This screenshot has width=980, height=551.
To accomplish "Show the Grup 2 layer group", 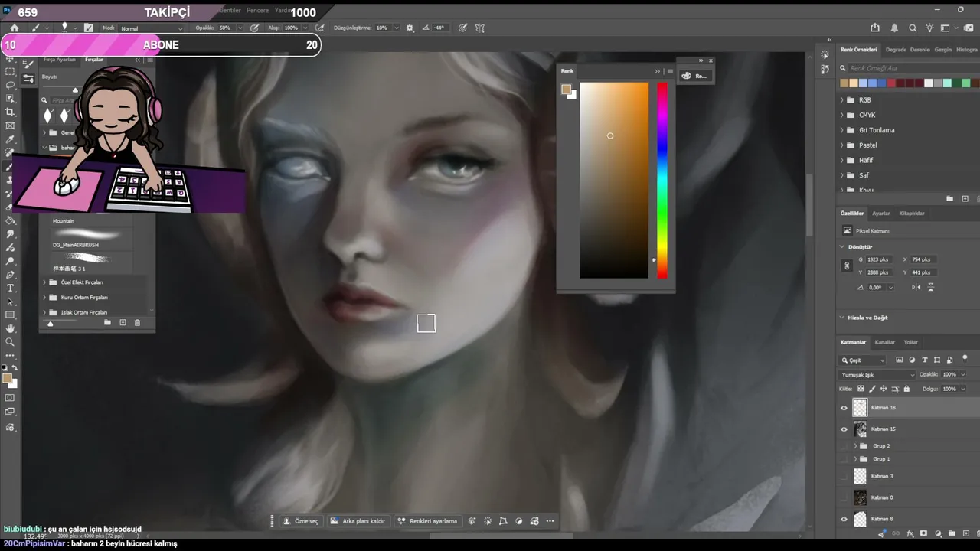I will 844,446.
